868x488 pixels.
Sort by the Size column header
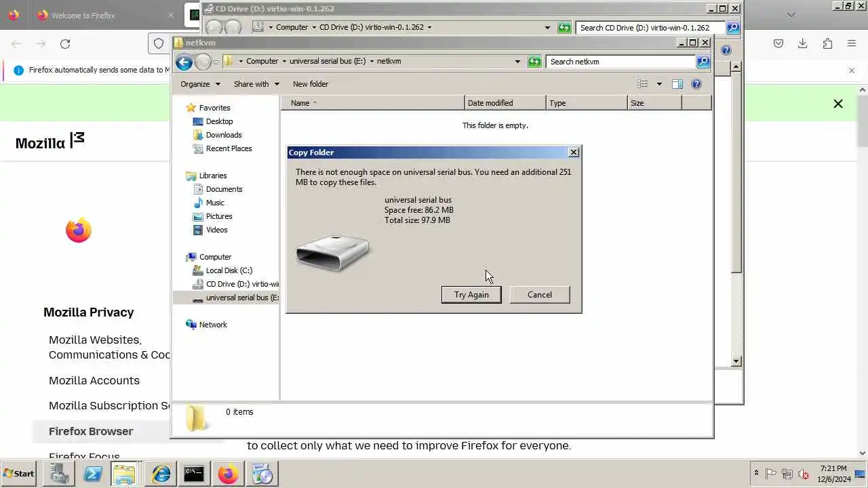[654, 103]
